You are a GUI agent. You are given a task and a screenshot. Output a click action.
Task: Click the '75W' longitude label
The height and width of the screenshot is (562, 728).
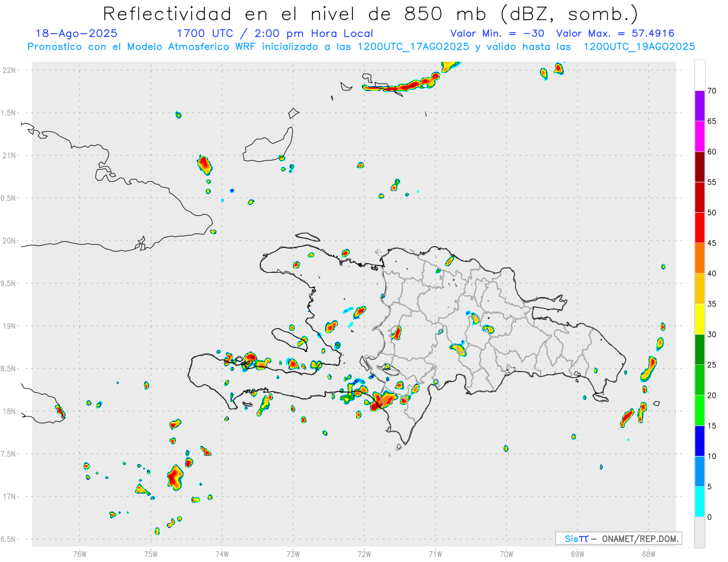tap(150, 554)
